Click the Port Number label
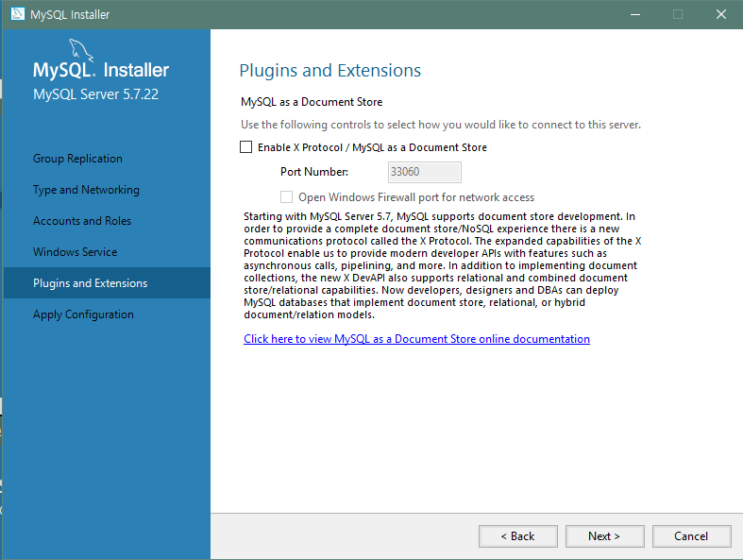Image resolution: width=743 pixels, height=560 pixels. (314, 172)
